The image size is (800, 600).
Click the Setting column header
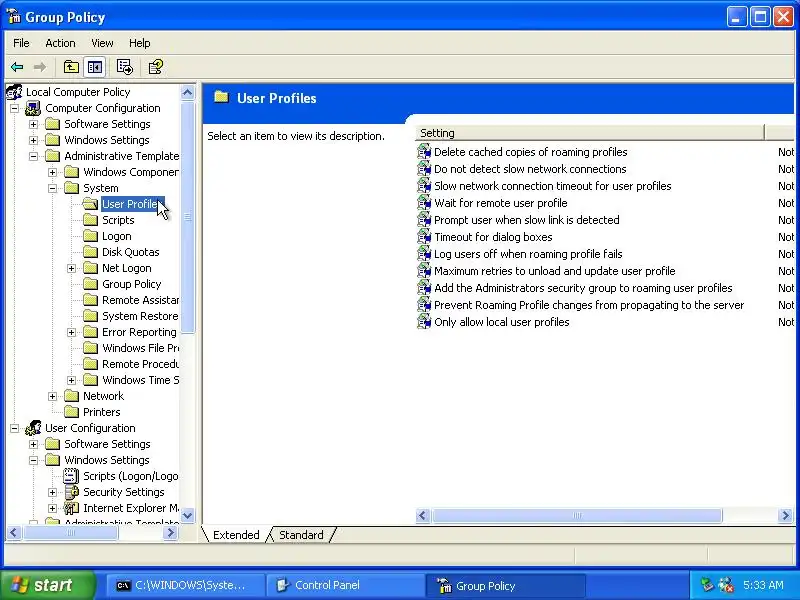pos(590,133)
